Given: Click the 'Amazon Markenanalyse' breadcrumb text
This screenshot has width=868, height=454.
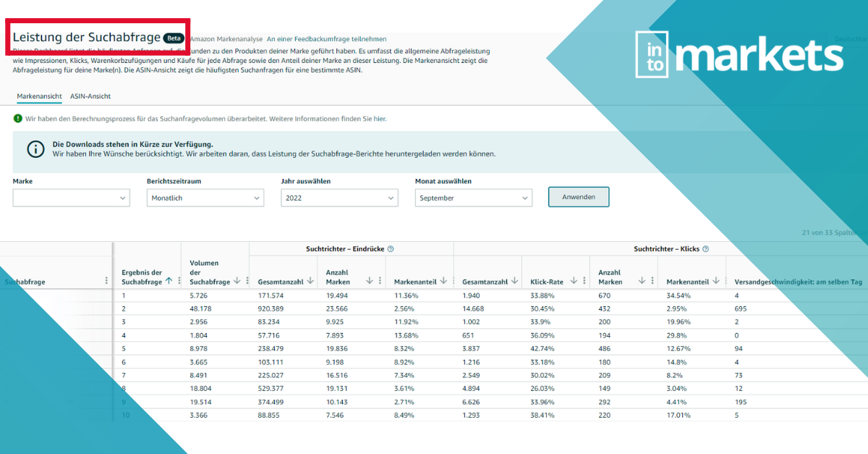Looking at the screenshot, I should (226, 39).
